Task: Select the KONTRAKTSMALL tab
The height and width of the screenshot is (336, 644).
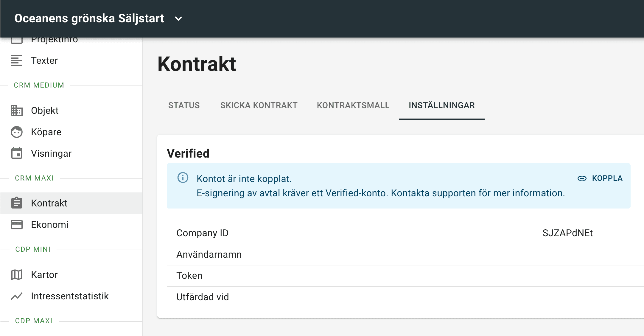Action: tap(353, 105)
